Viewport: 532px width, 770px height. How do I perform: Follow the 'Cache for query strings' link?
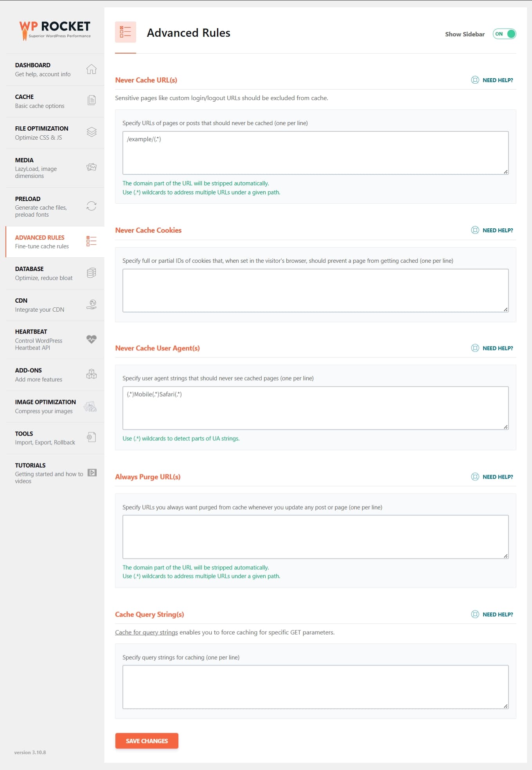click(146, 632)
